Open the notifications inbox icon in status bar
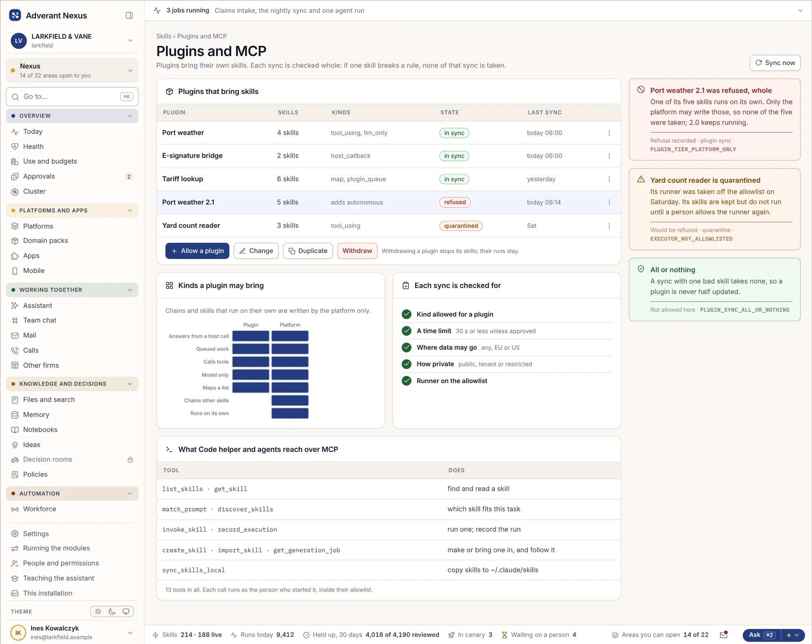812x644 pixels. (723, 635)
